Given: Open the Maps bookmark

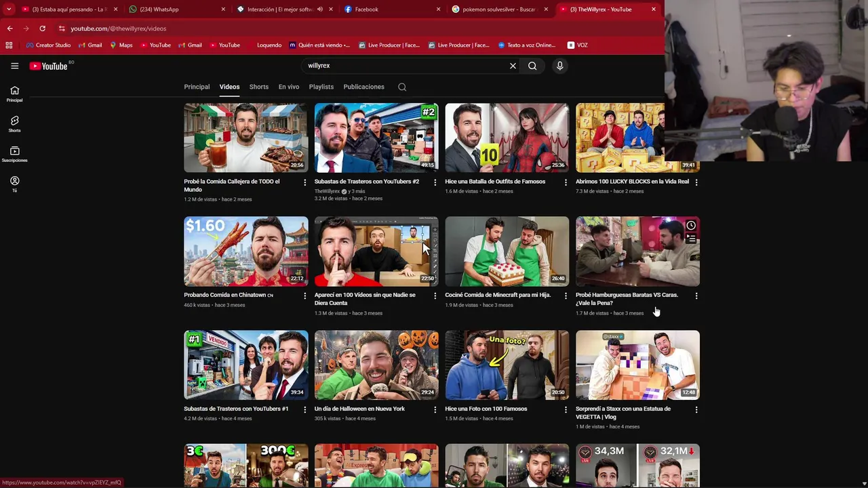Looking at the screenshot, I should tap(121, 45).
